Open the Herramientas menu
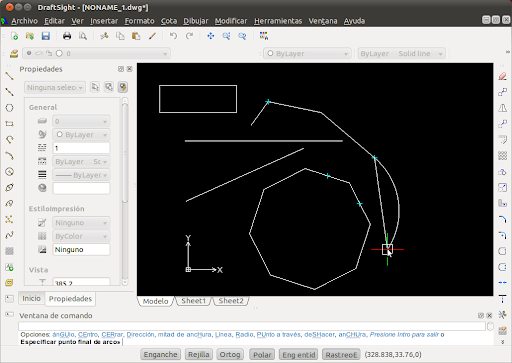 [278, 21]
